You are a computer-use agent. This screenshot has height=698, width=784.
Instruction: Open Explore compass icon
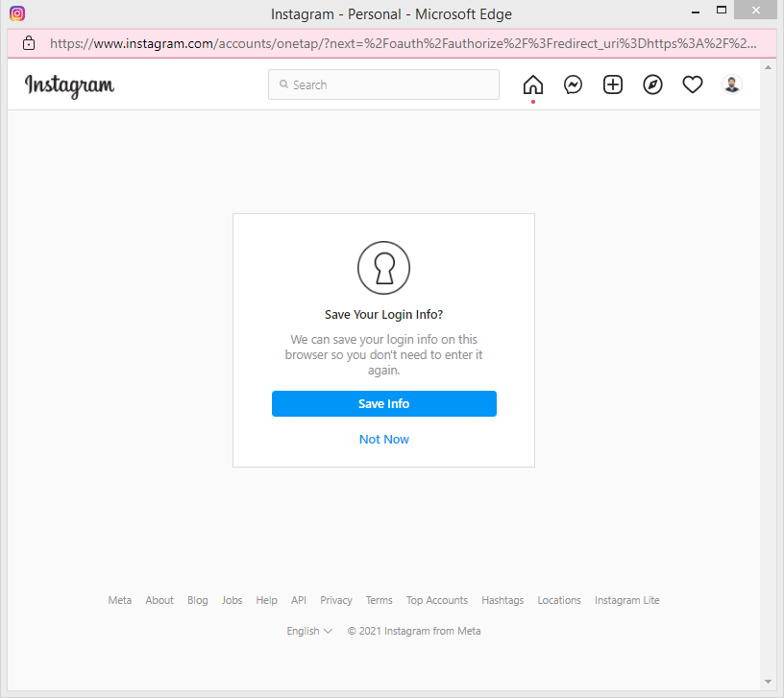click(x=652, y=84)
